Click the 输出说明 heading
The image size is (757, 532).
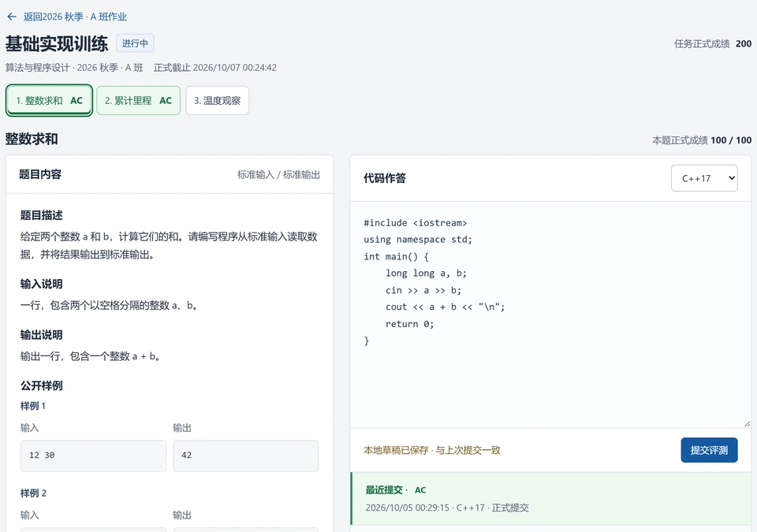tap(42, 335)
